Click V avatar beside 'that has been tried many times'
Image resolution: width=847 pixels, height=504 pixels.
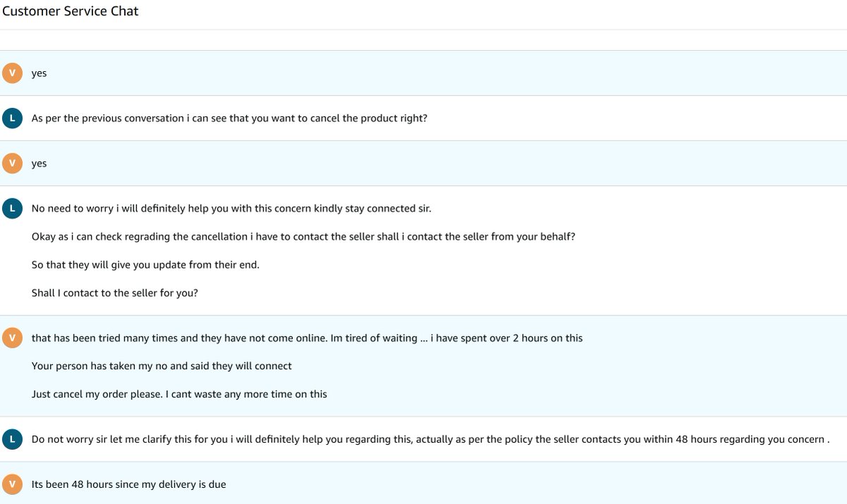pyautogui.click(x=12, y=337)
